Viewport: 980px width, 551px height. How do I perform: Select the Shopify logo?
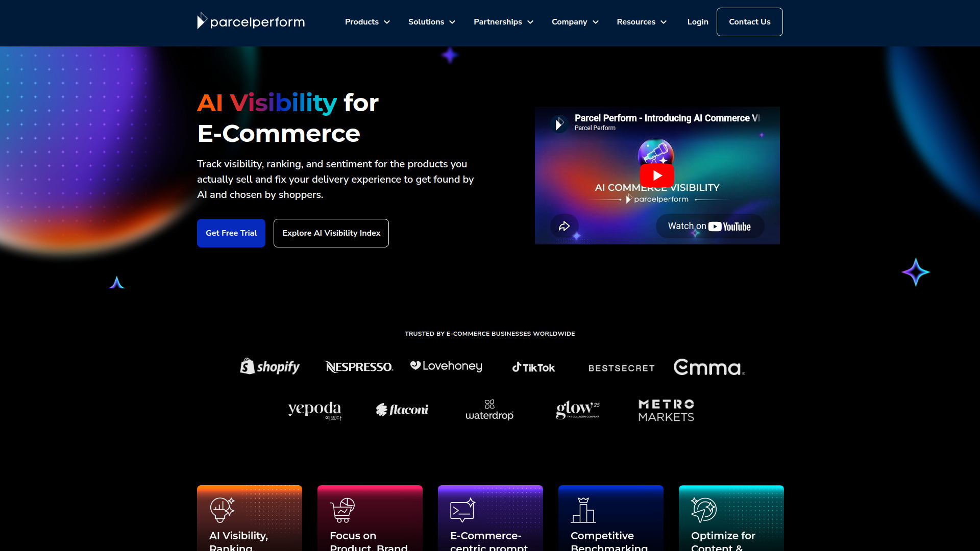[269, 366]
